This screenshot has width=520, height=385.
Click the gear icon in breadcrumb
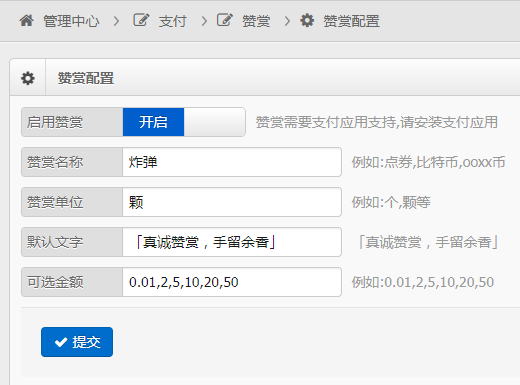pyautogui.click(x=307, y=20)
